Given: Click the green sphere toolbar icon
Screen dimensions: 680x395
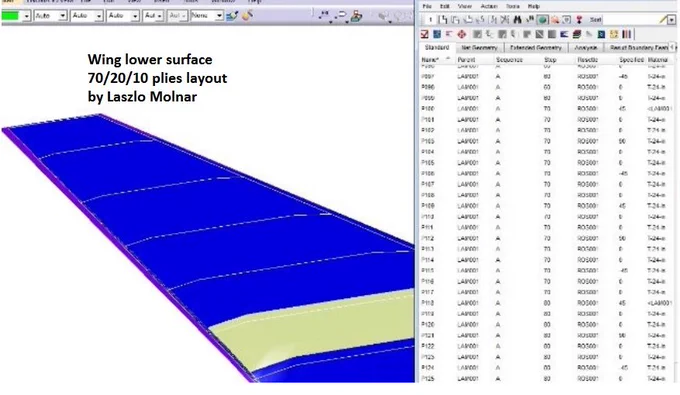Looking at the screenshot, I should click(542, 20).
